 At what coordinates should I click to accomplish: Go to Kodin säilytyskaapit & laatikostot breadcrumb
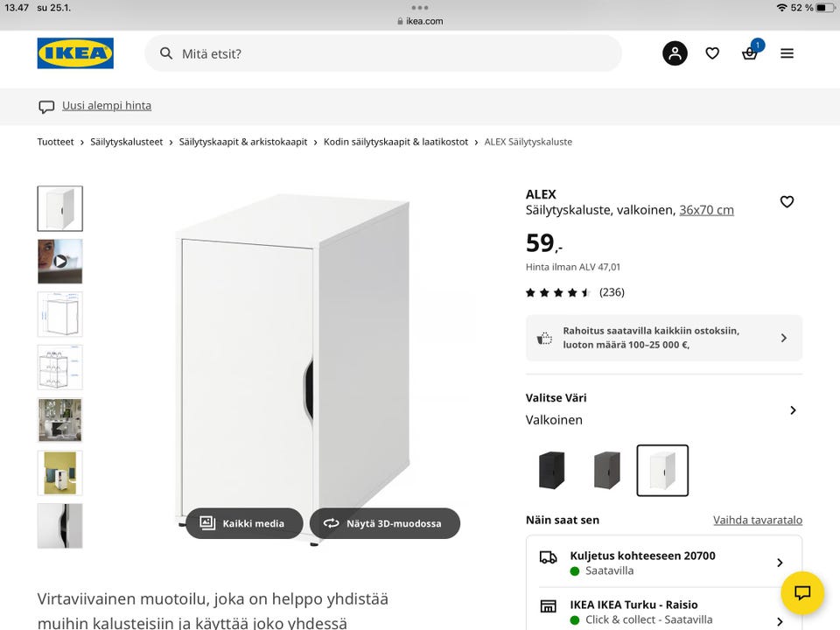coord(395,142)
